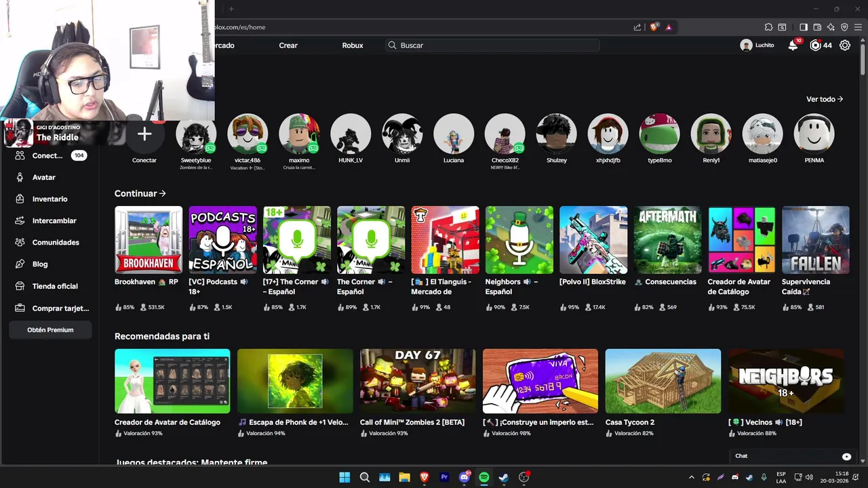Viewport: 868px width, 488px height.
Task: Open friend typeBmo's avatar
Action: [660, 134]
